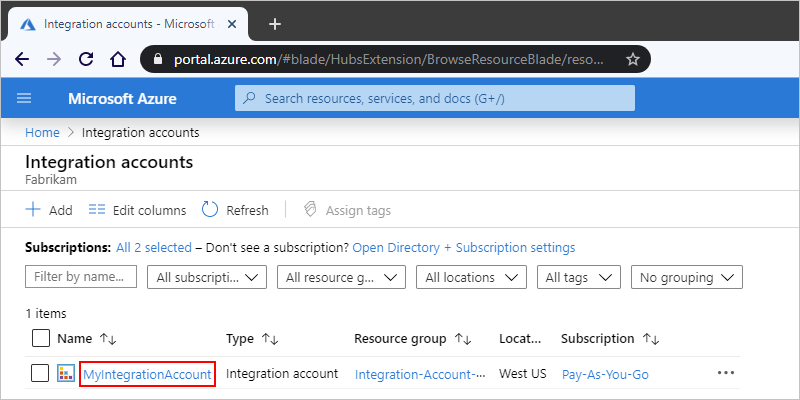Open the row's more options ellipsis

725,374
